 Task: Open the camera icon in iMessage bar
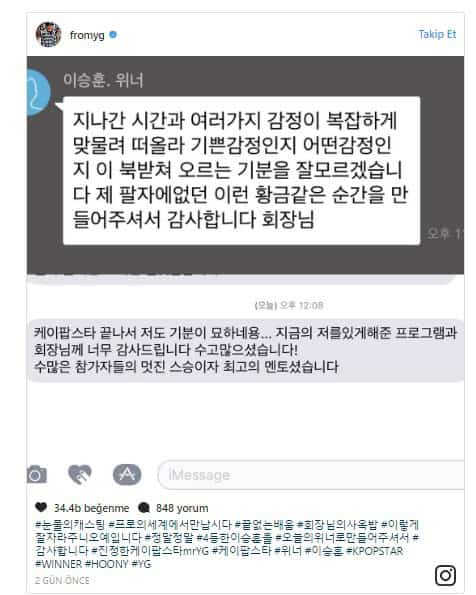(x=37, y=474)
